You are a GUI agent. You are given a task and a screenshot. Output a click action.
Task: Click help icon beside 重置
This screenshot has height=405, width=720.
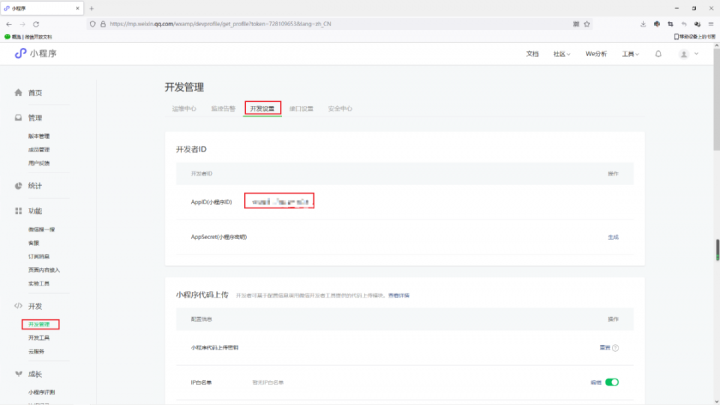615,348
